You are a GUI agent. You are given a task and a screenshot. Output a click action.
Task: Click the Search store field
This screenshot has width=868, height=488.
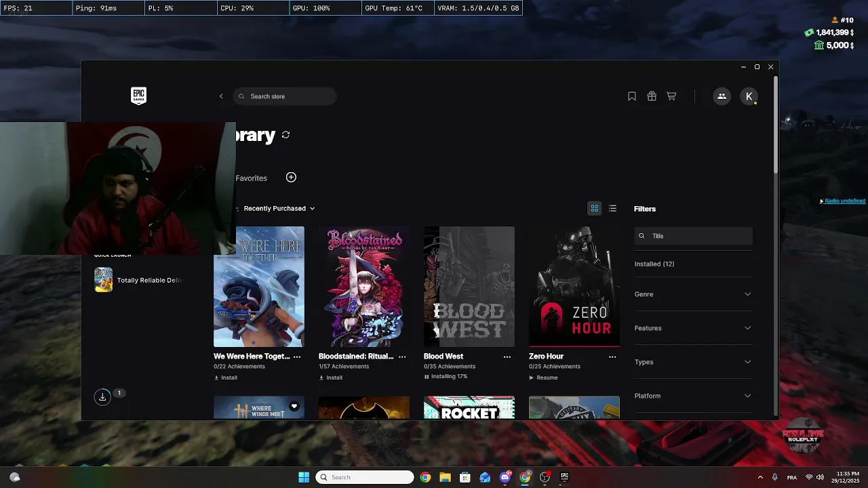coord(285,96)
